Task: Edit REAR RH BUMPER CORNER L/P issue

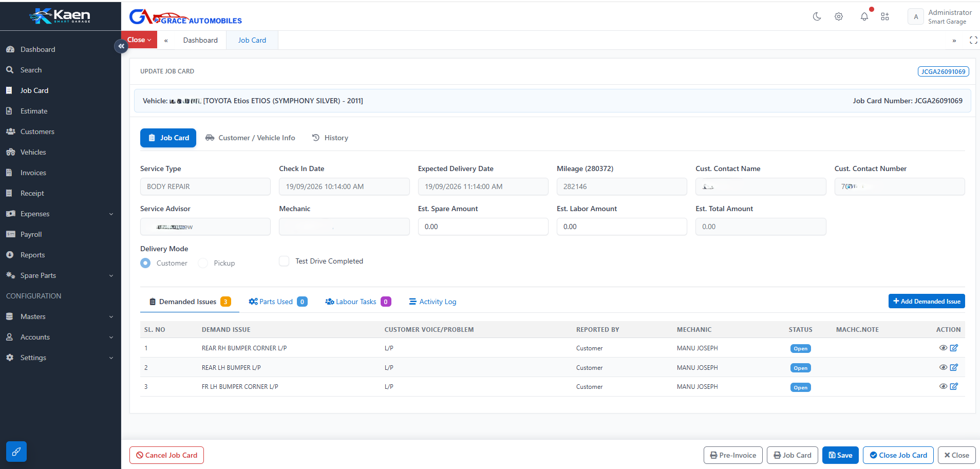Action: point(954,348)
